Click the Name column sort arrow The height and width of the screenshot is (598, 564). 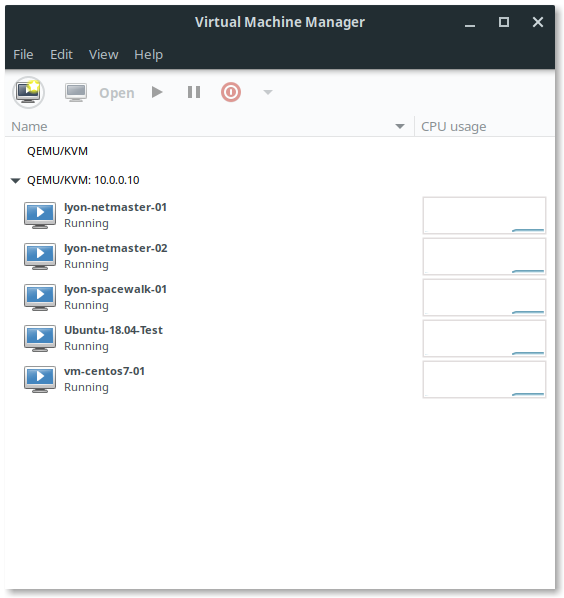400,126
